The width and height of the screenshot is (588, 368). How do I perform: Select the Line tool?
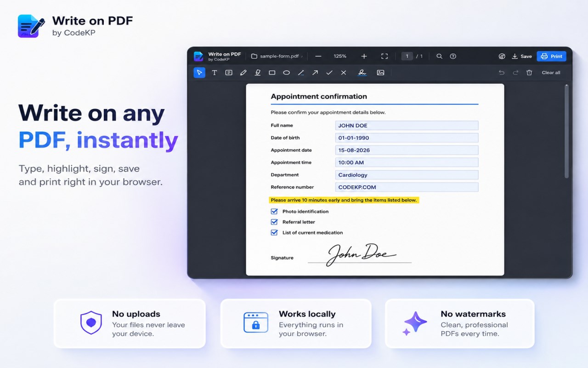301,73
